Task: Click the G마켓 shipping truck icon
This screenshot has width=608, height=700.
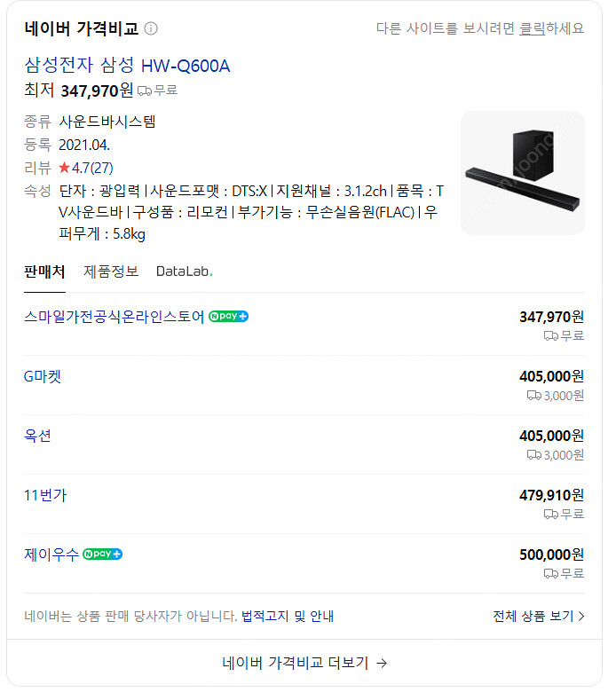Action: (533, 396)
